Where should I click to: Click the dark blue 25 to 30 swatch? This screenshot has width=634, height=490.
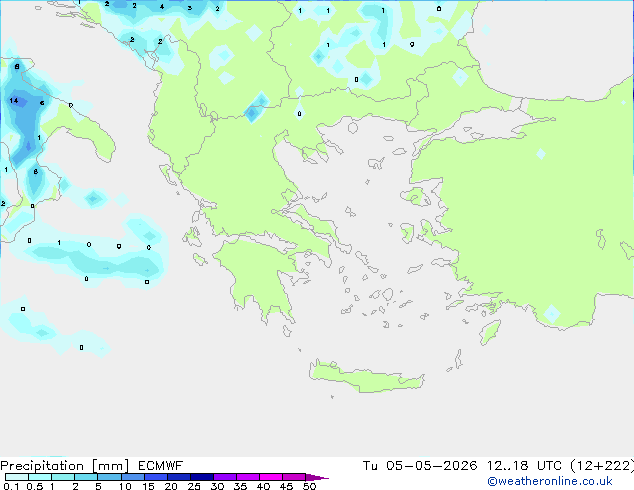pos(202,477)
